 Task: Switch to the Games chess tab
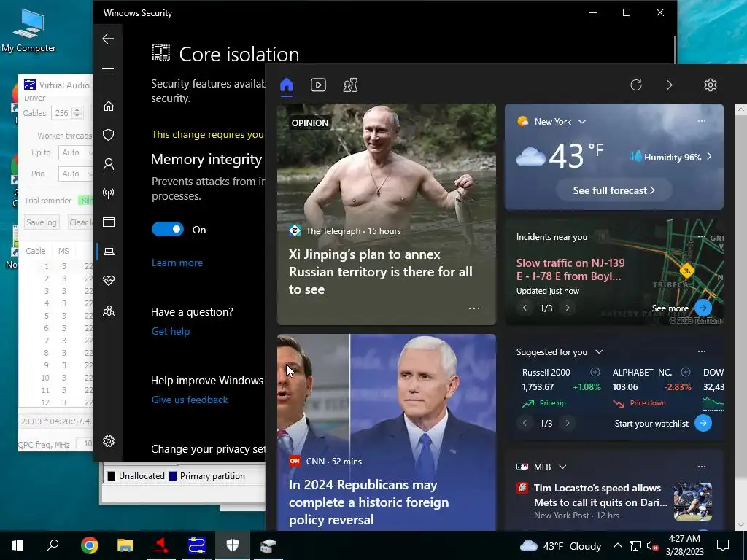coord(350,85)
